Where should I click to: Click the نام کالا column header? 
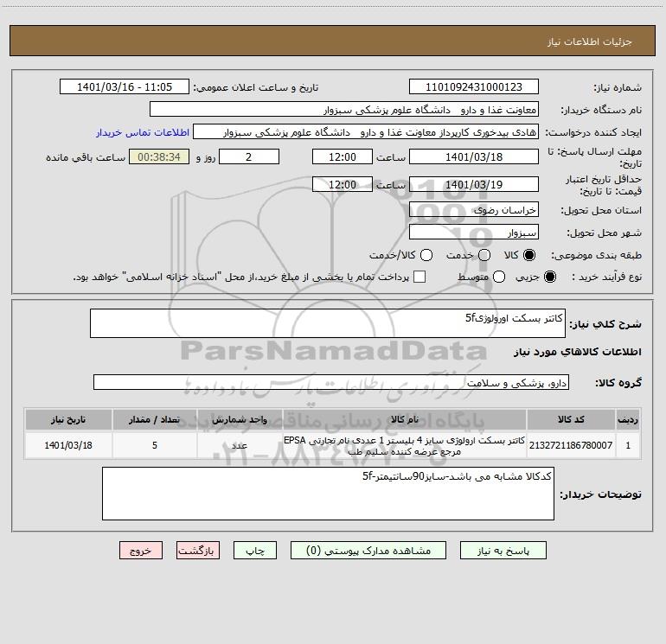tap(405, 420)
